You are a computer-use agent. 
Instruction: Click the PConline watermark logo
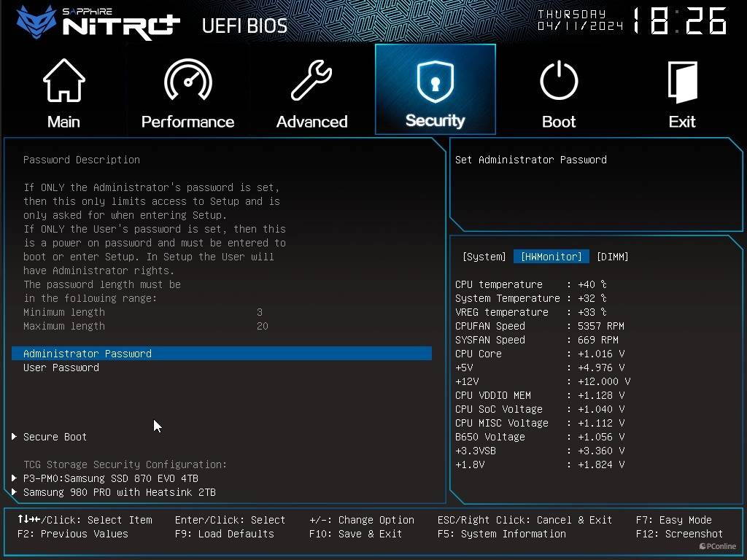click(718, 546)
